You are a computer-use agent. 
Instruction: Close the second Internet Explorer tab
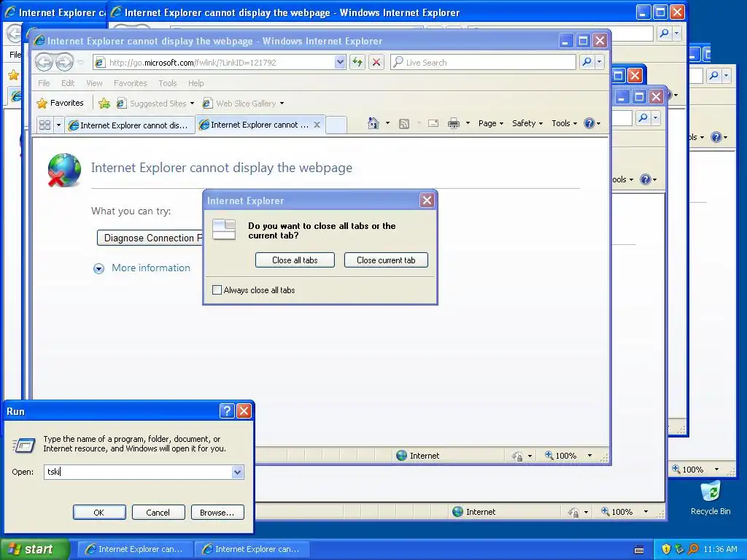[x=317, y=125]
